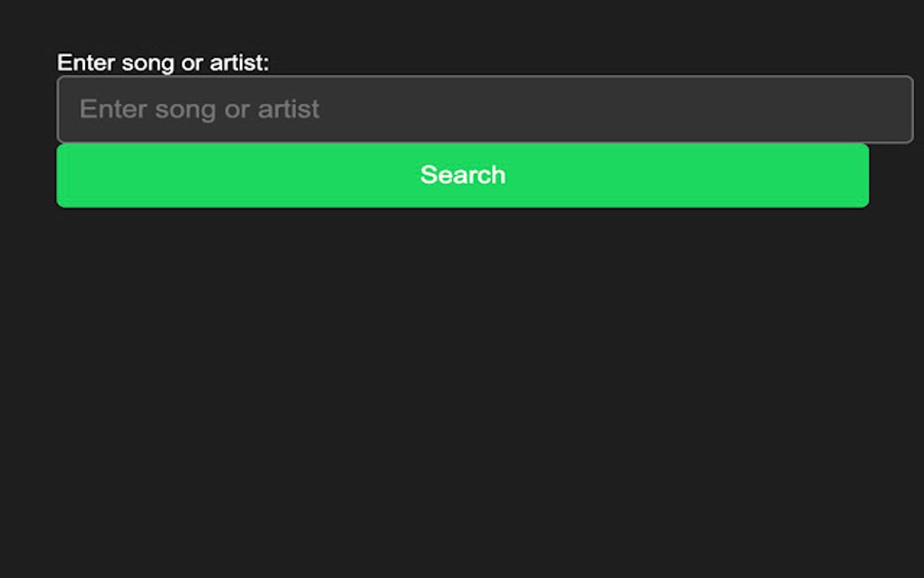Place cursor in the "Enter song or artist" box
Image resolution: width=924 pixels, height=578 pixels.
(485, 110)
